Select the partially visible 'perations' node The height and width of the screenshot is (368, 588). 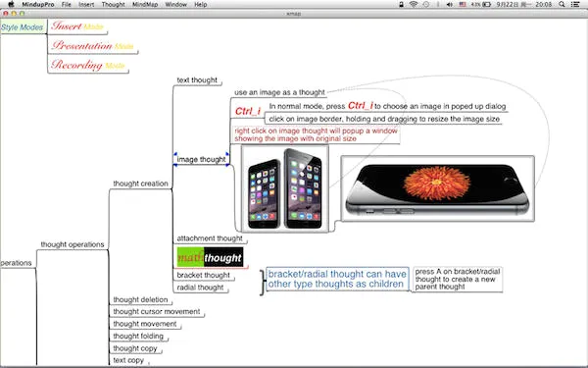[x=16, y=263]
